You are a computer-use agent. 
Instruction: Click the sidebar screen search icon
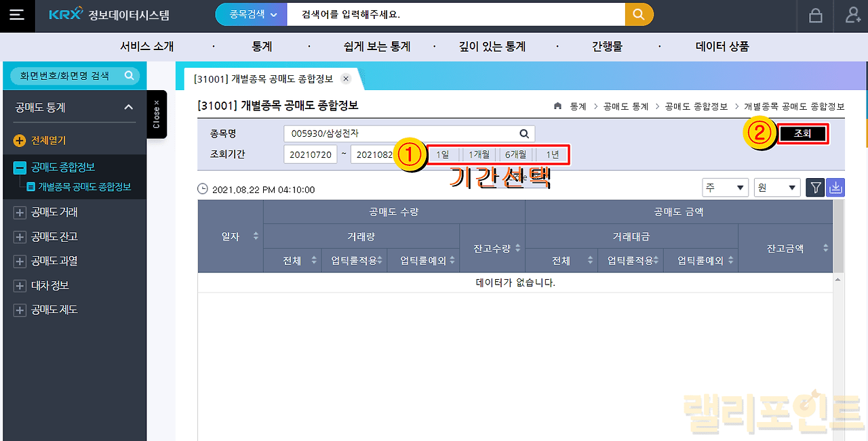tap(129, 76)
